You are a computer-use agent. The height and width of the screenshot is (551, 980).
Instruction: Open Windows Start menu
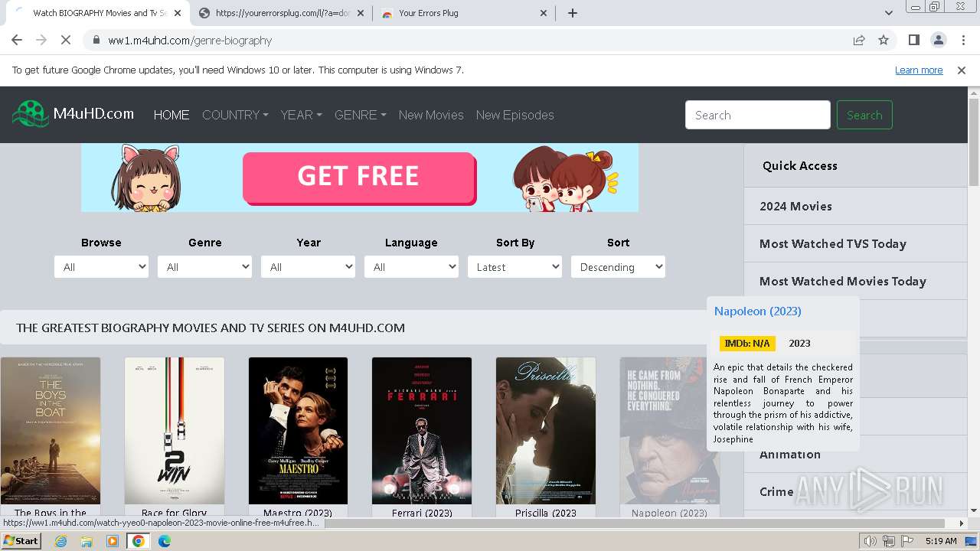(x=21, y=540)
